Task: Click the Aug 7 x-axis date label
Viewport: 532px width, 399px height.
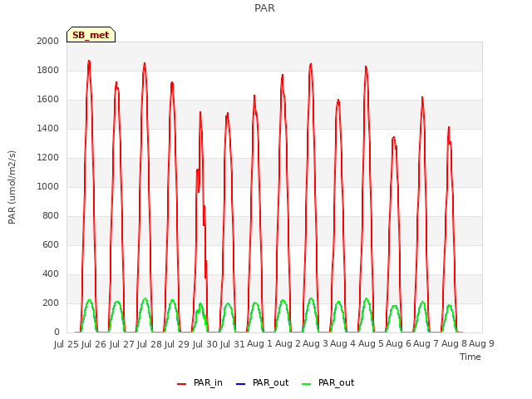Action: pyautogui.click(x=426, y=344)
